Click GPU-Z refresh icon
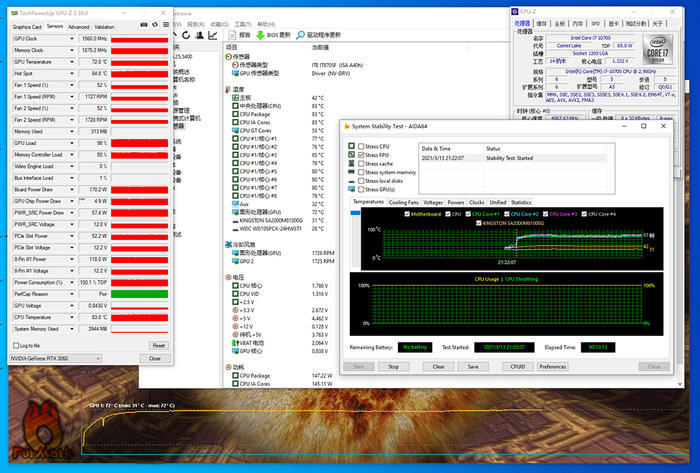The width and height of the screenshot is (700, 473). pyautogui.click(x=155, y=25)
